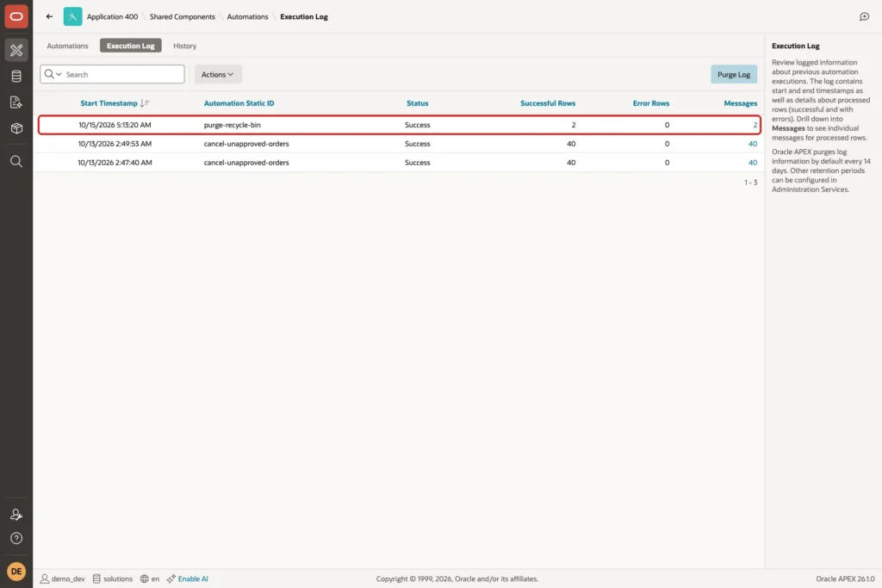
Task: Open Team Development icon in sidebar
Action: tap(16, 102)
